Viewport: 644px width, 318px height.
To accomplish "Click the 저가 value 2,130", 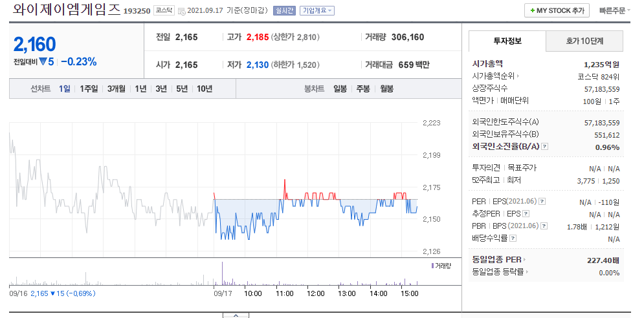I will point(258,65).
